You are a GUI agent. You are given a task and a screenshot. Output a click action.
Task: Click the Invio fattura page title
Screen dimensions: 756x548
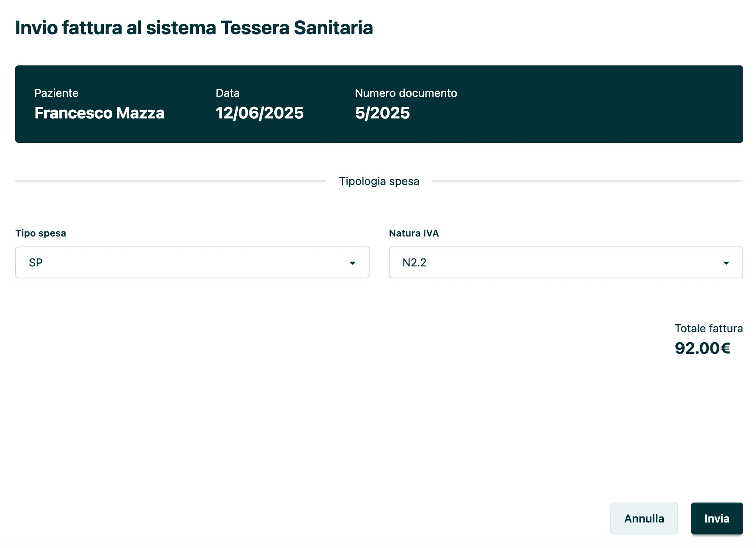click(x=194, y=28)
